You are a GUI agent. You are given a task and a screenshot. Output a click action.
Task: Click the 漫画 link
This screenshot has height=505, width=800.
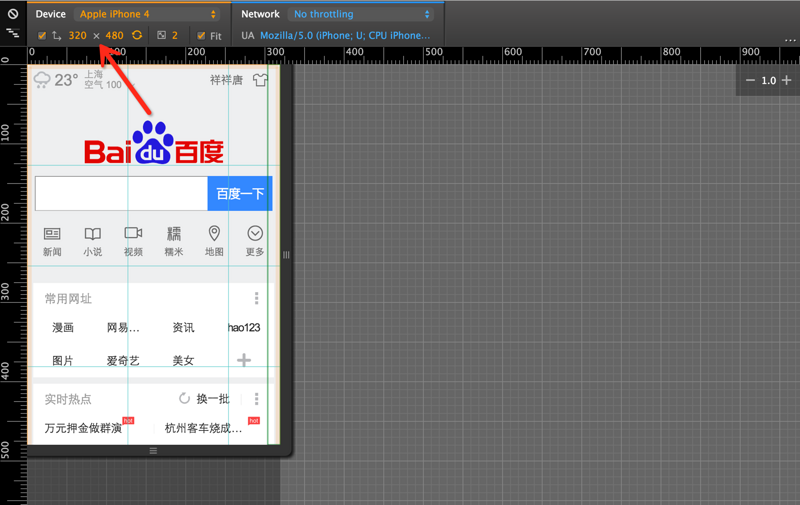(63, 327)
